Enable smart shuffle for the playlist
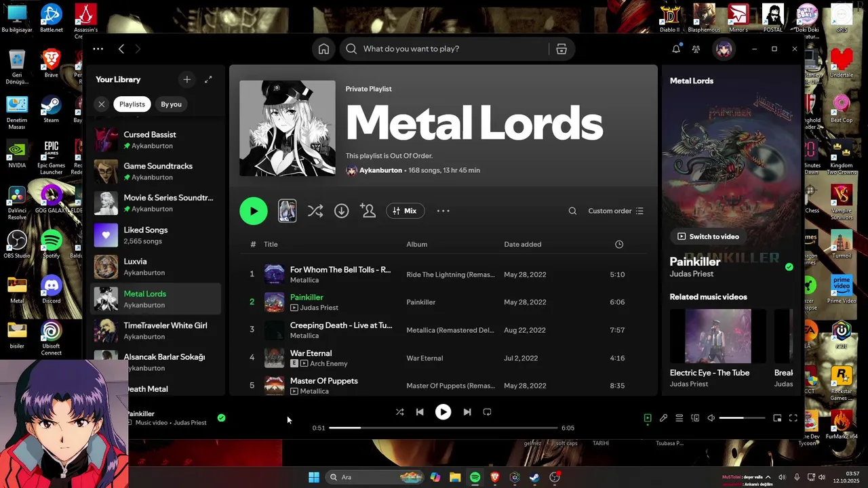868x488 pixels. point(315,211)
